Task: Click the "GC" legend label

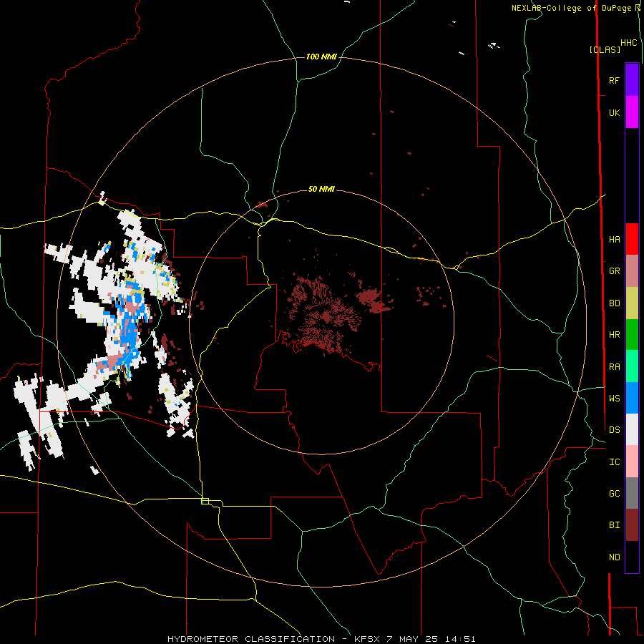Action: click(614, 493)
